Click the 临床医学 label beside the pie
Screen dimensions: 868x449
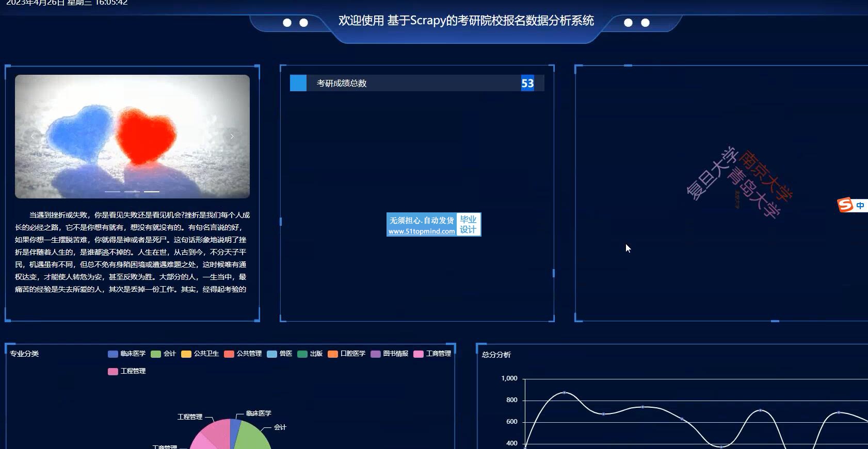259,413
